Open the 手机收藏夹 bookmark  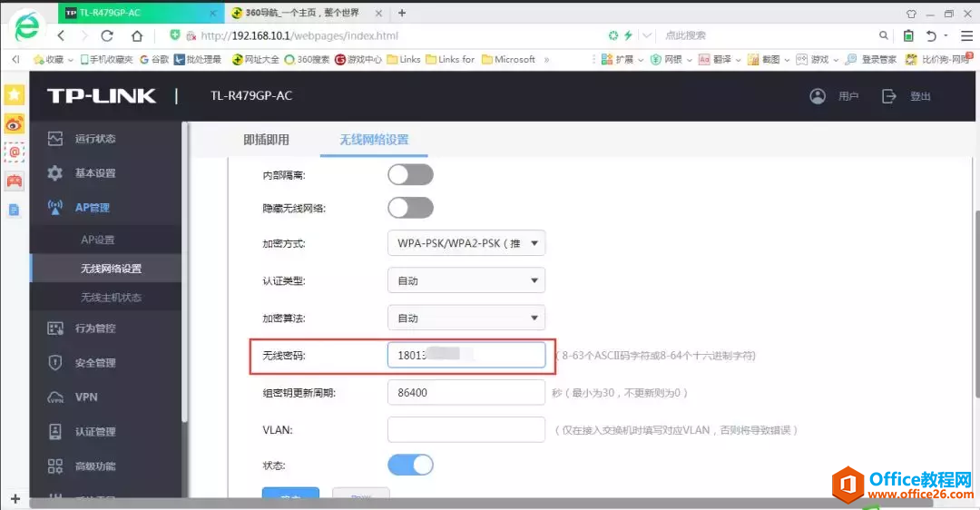[x=106, y=59]
